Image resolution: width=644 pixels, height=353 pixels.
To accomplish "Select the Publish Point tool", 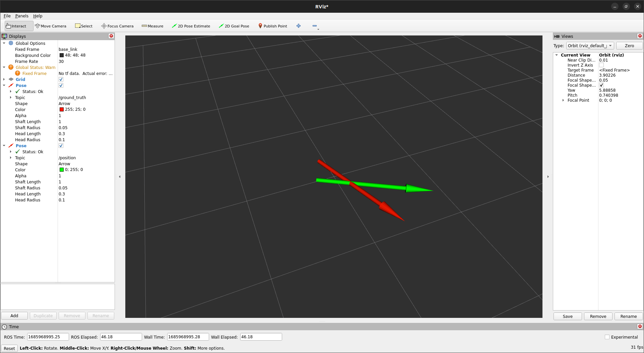I will (272, 26).
